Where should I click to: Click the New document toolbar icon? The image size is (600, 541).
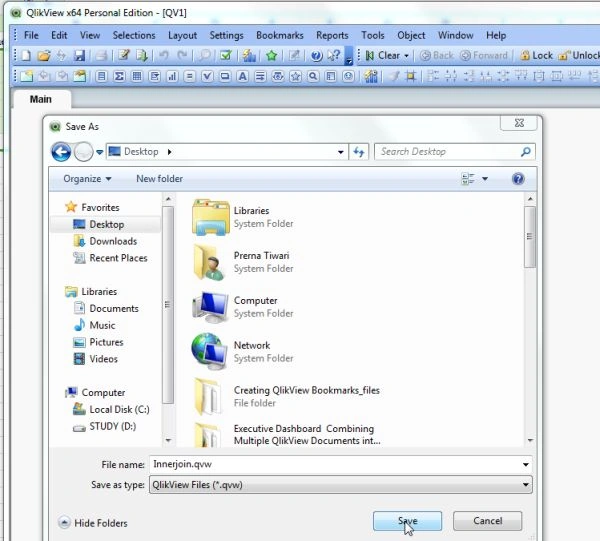pos(26,55)
